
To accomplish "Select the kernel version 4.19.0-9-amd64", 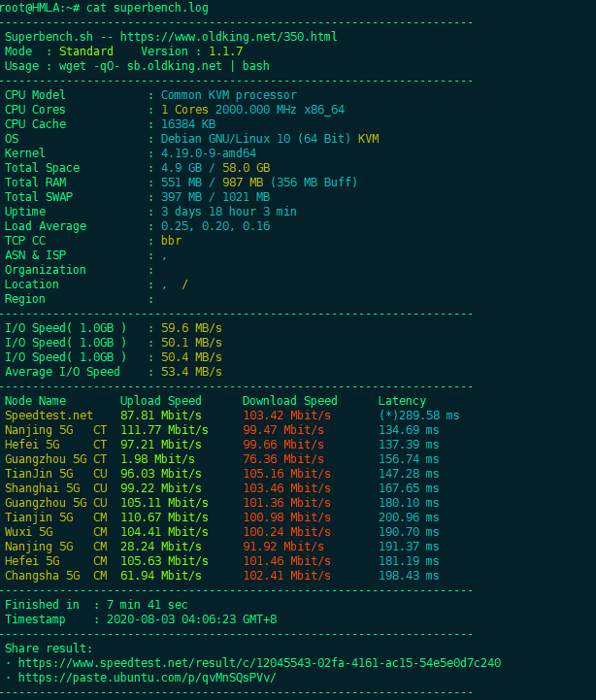I will point(209,153).
